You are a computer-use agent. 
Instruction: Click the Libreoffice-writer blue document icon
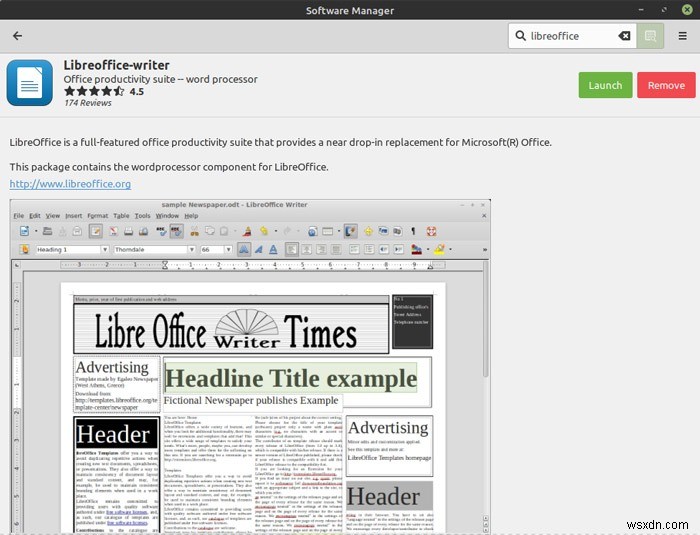point(29,83)
